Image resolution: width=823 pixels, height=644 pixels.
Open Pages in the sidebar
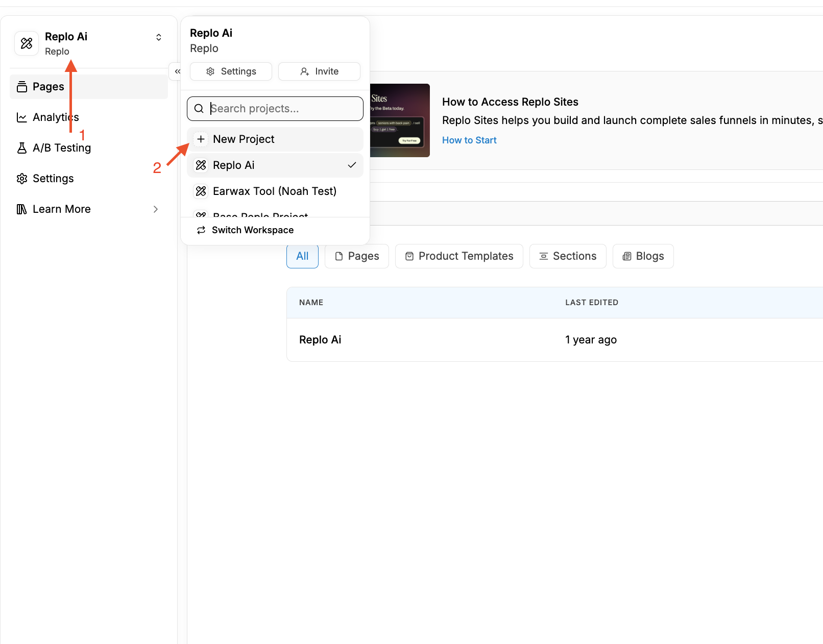click(x=89, y=87)
